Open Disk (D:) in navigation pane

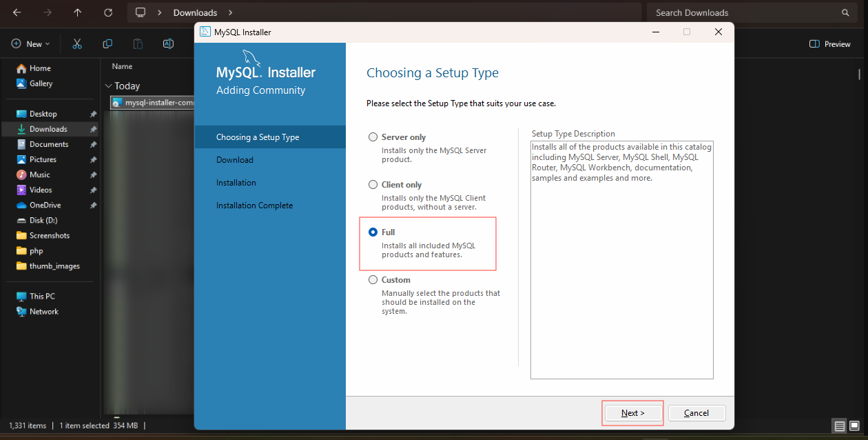click(43, 220)
